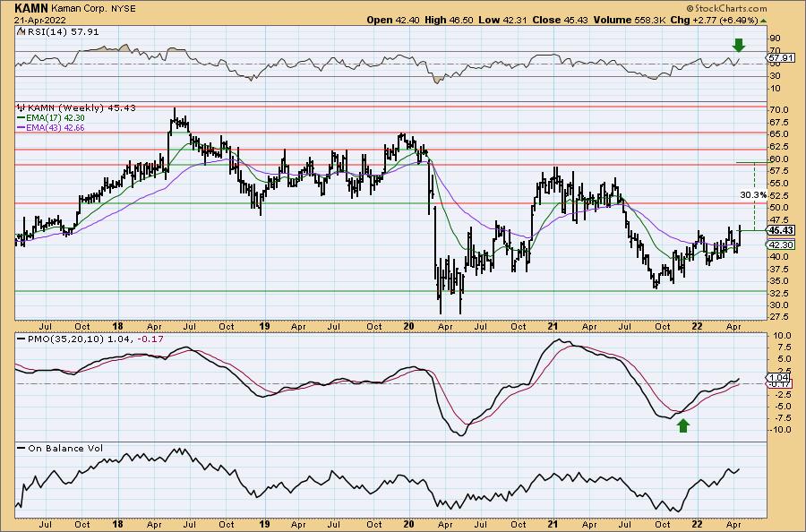Click the 60.0 price axis label
Image resolution: width=806 pixels, height=532 pixels.
[x=778, y=159]
